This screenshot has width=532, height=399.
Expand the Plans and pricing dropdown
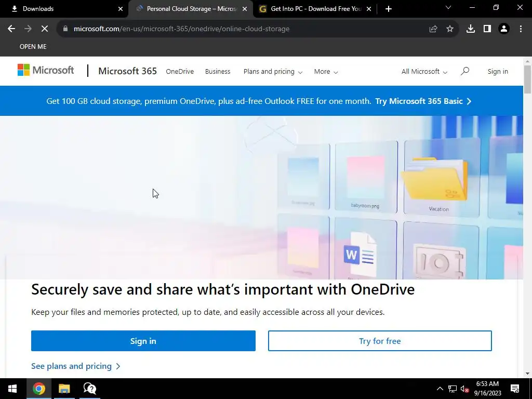tap(273, 72)
